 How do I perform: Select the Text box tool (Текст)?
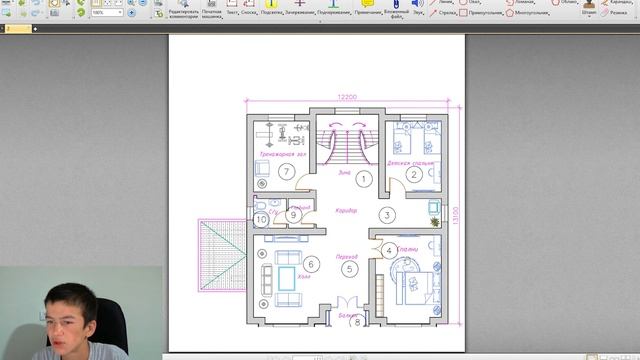click(x=232, y=8)
